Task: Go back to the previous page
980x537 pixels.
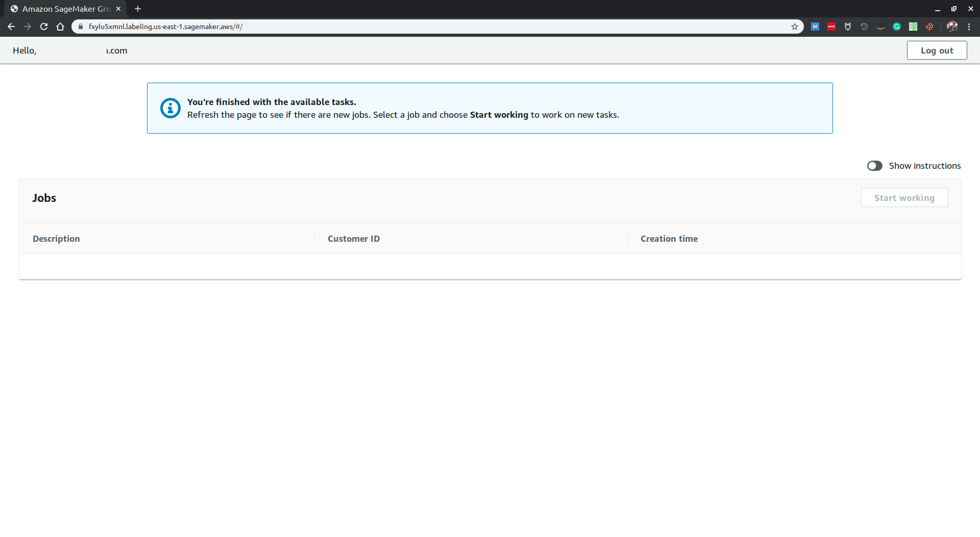Action: click(x=11, y=27)
